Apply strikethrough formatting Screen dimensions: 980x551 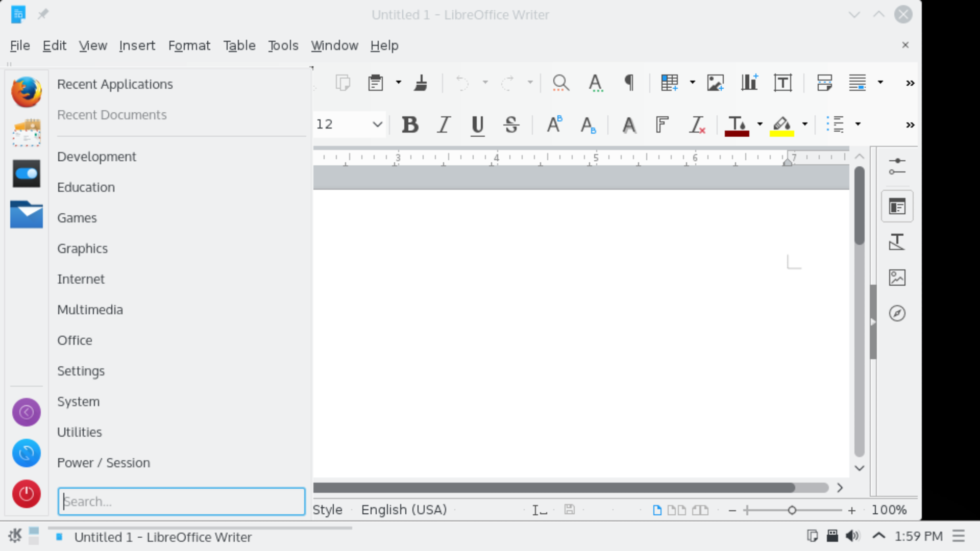point(511,124)
